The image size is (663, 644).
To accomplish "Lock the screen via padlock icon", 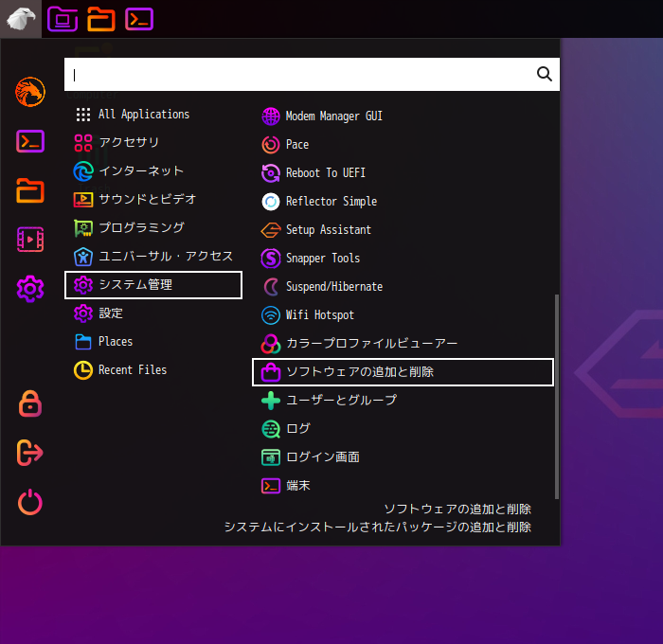I will pyautogui.click(x=30, y=403).
